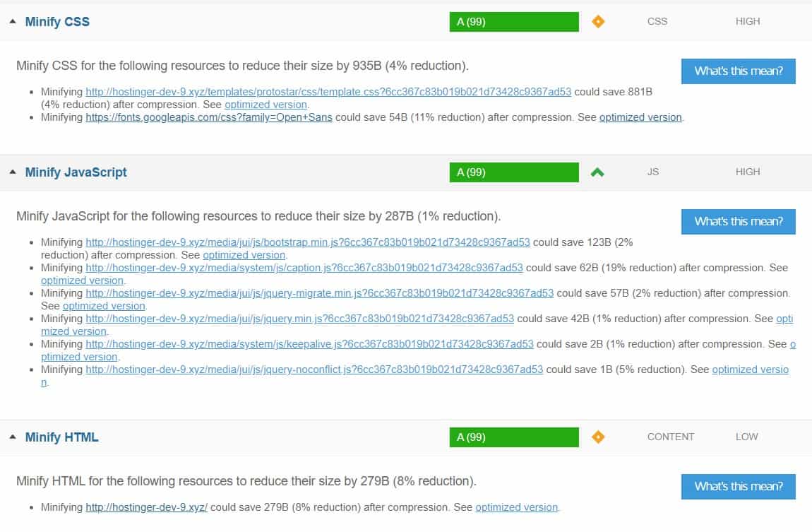The width and height of the screenshot is (812, 532).
Task: Click the green chevron icon beside Minify JavaScript
Action: coord(598,172)
